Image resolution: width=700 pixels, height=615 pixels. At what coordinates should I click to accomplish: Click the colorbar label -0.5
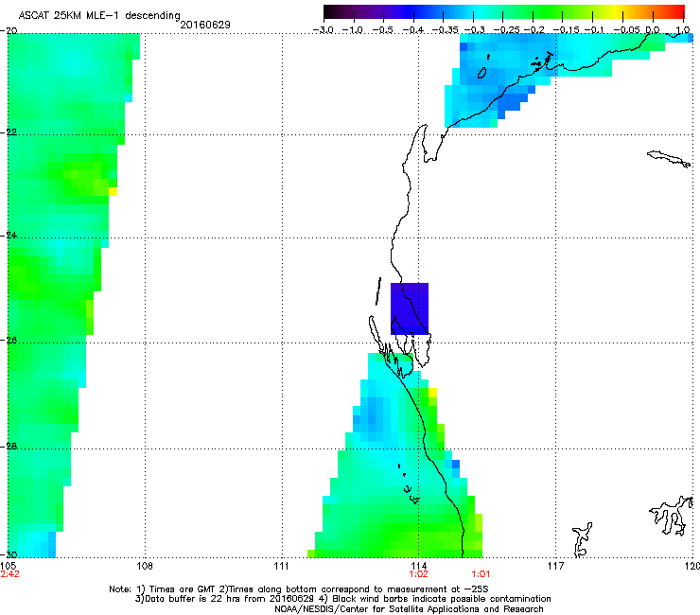pos(383,30)
